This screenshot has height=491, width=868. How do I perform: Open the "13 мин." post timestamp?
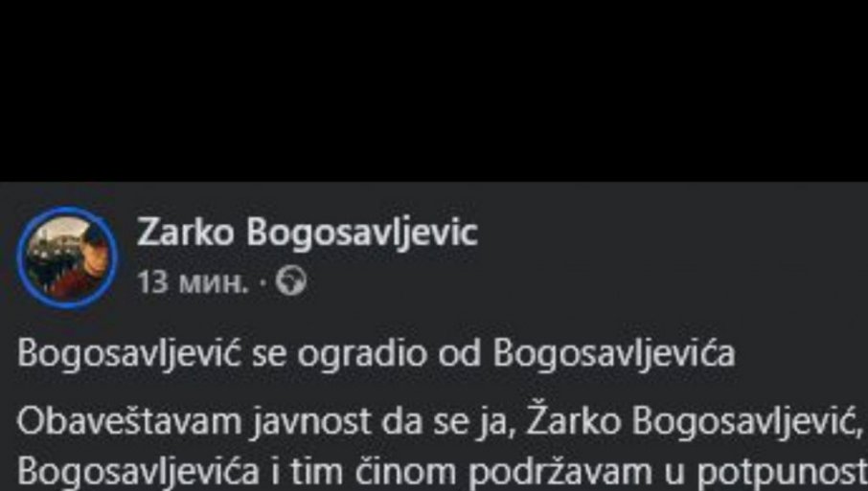pos(193,282)
